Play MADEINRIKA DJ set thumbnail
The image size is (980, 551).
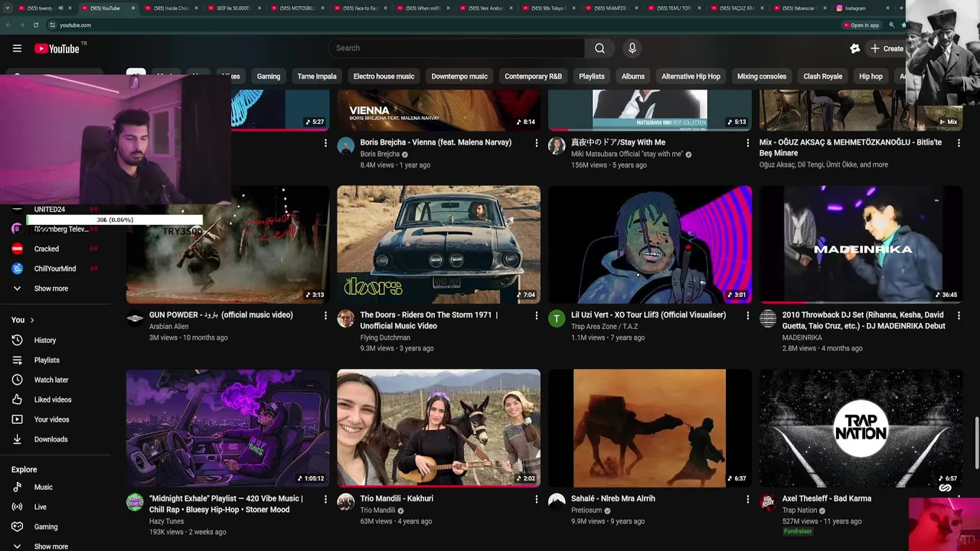[861, 245]
